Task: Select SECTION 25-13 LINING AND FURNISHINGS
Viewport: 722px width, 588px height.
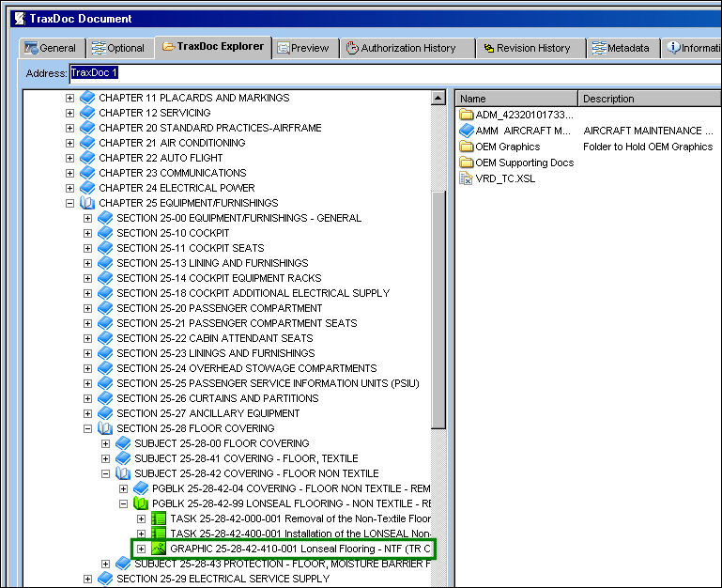Action: coord(212,263)
